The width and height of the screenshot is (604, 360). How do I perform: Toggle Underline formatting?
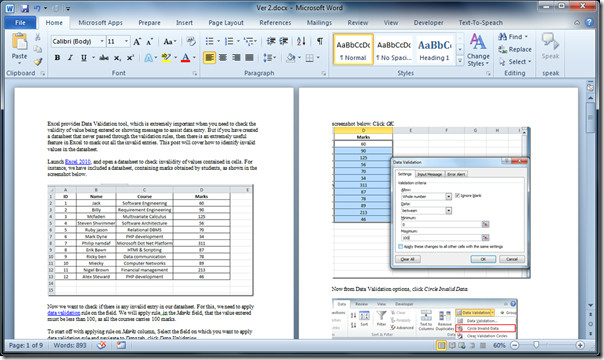pyautogui.click(x=84, y=58)
